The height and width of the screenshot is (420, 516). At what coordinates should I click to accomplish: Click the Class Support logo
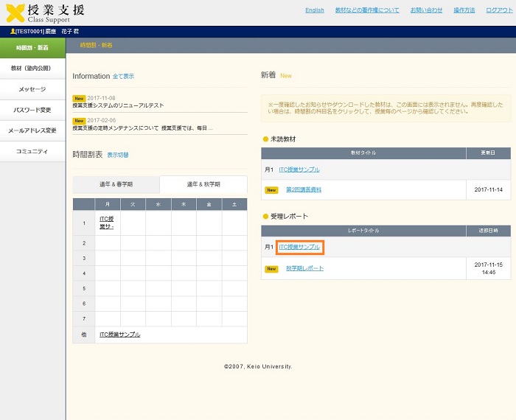click(45, 13)
